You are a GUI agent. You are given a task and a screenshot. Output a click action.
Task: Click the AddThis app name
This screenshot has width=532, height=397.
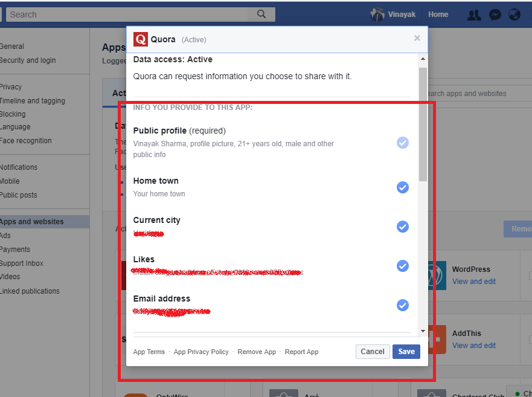coord(467,334)
